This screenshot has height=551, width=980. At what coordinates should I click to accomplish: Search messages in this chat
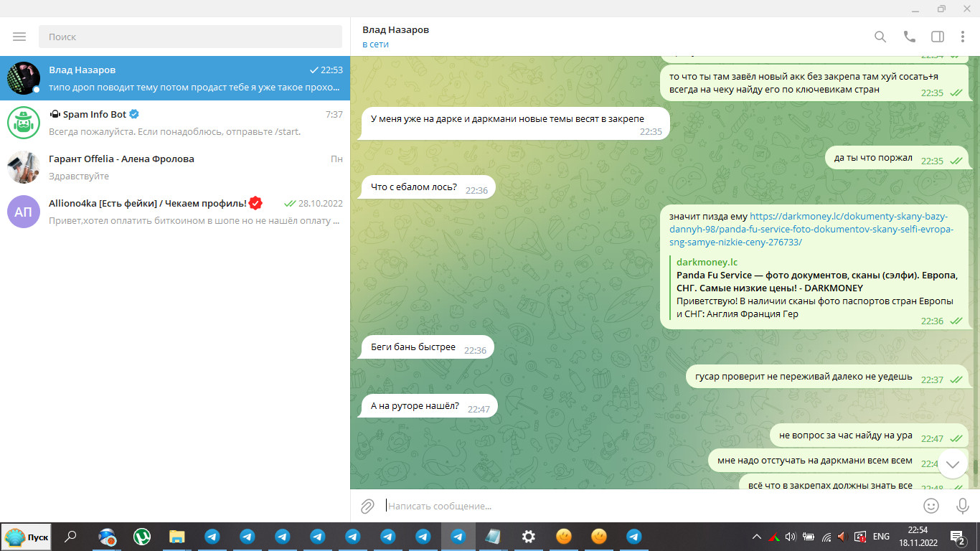point(880,37)
